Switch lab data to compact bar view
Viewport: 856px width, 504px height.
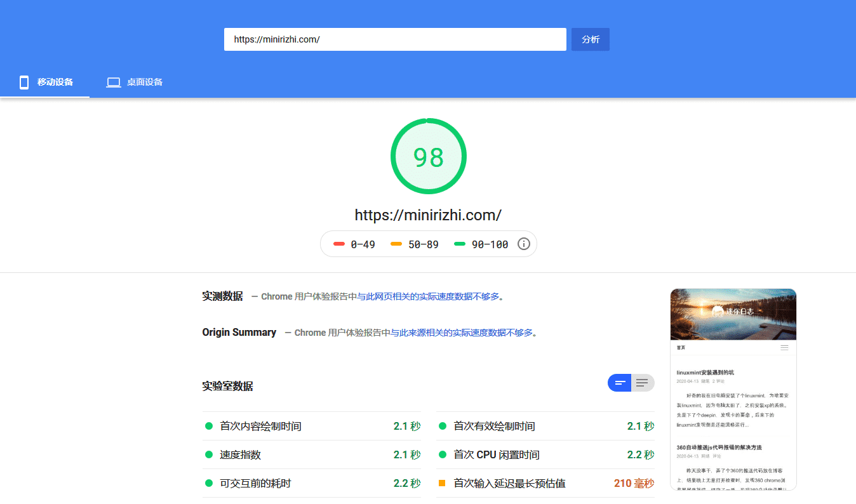point(620,383)
